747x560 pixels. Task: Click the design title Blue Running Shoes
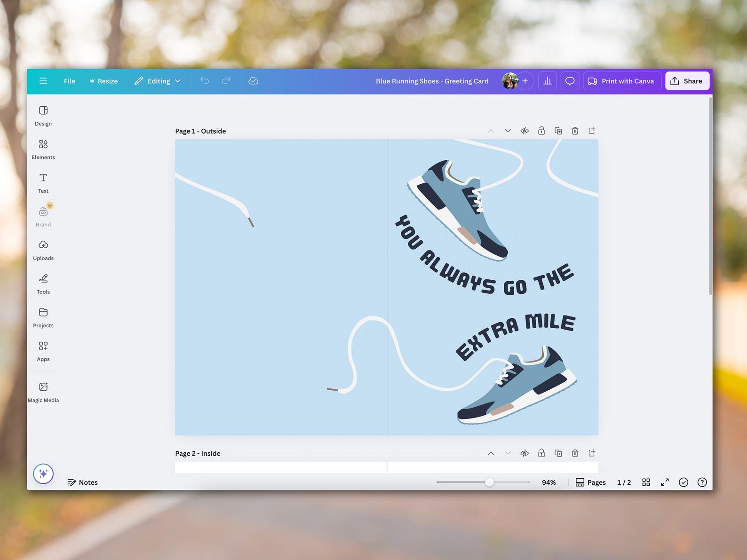(432, 81)
